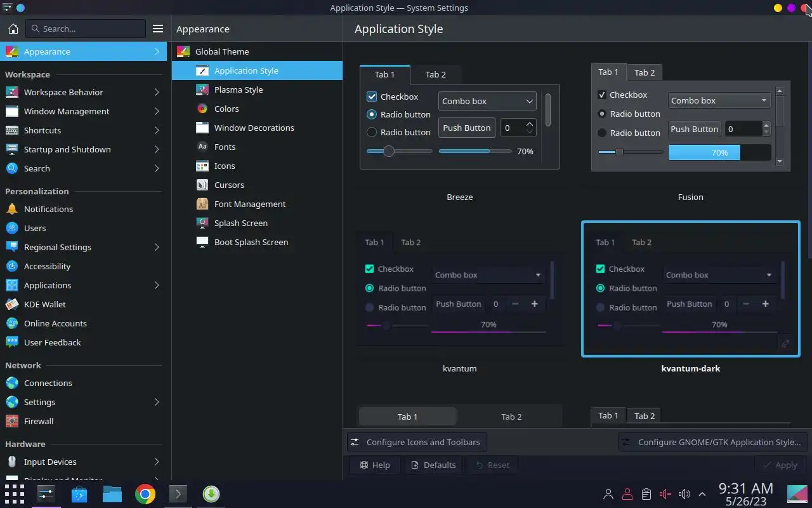Click the Workspace Behavior icon
The height and width of the screenshot is (508, 812).
(11, 92)
